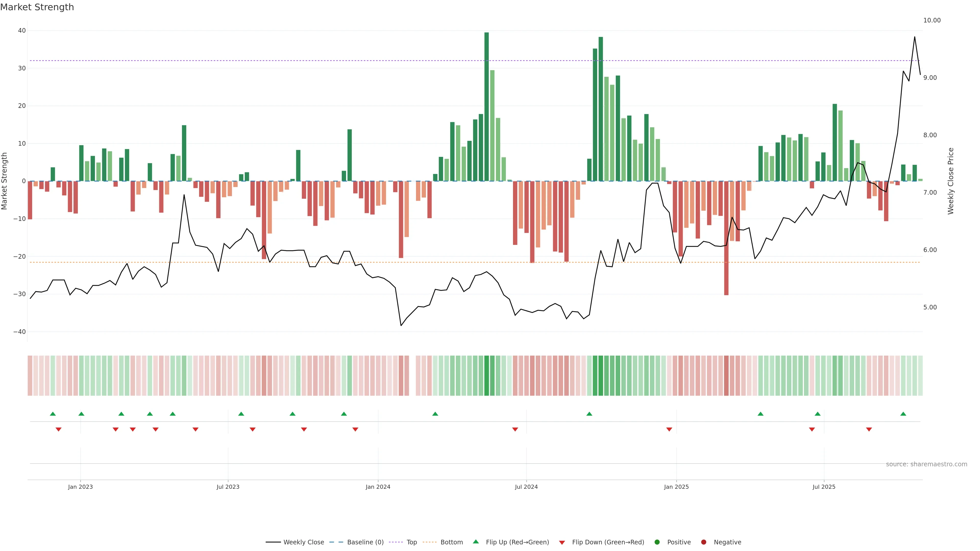Click the Weekly Close Price axis title
The width and height of the screenshot is (980, 551).
[x=951, y=181]
